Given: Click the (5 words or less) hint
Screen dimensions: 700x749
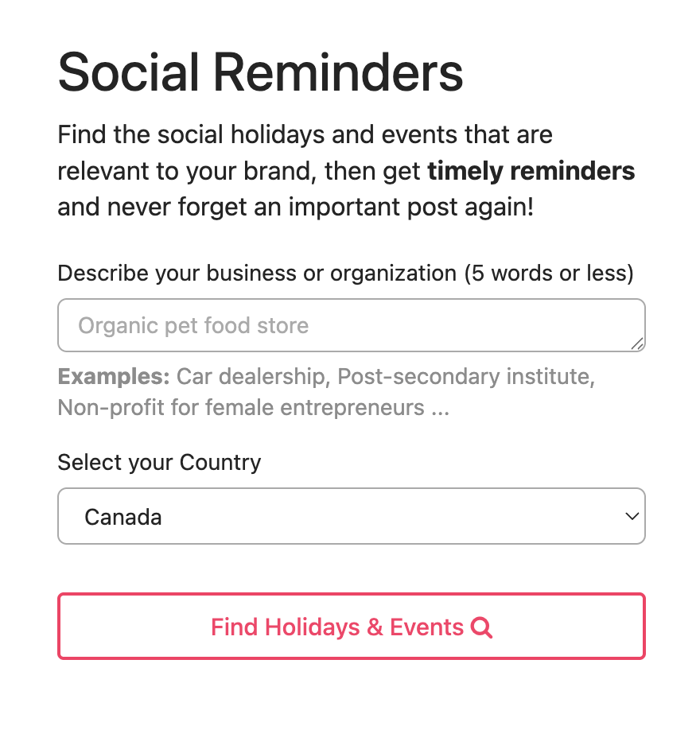Looking at the screenshot, I should tap(549, 274).
